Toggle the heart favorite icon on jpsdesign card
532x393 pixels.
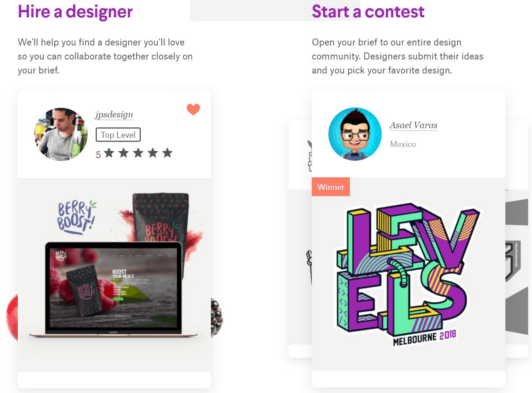(193, 109)
